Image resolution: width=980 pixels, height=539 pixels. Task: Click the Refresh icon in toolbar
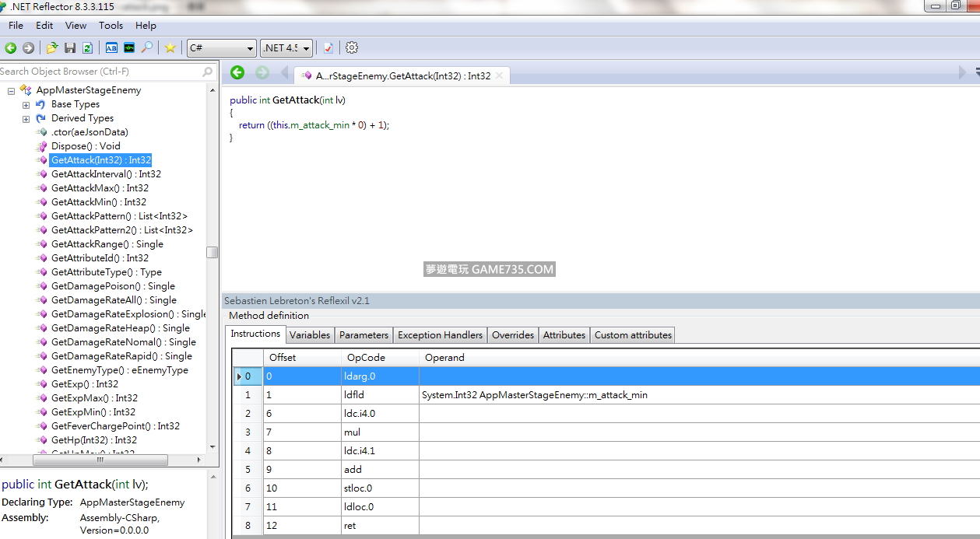[87, 48]
